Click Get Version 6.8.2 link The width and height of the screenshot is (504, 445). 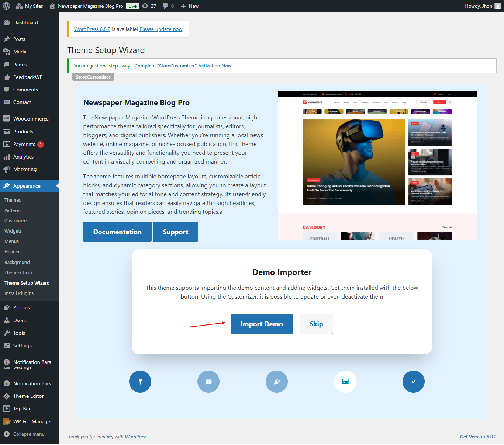tap(478, 437)
